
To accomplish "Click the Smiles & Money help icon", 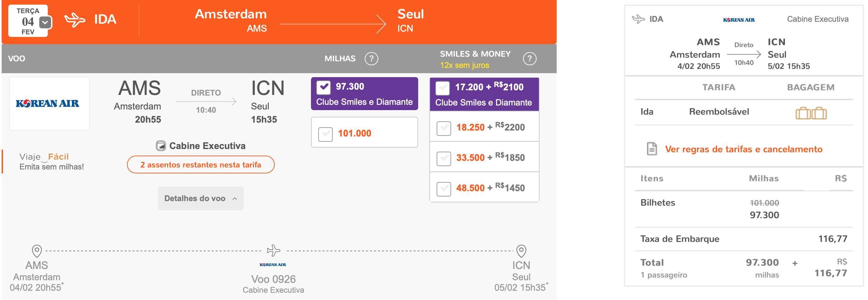I will pyautogui.click(x=529, y=59).
